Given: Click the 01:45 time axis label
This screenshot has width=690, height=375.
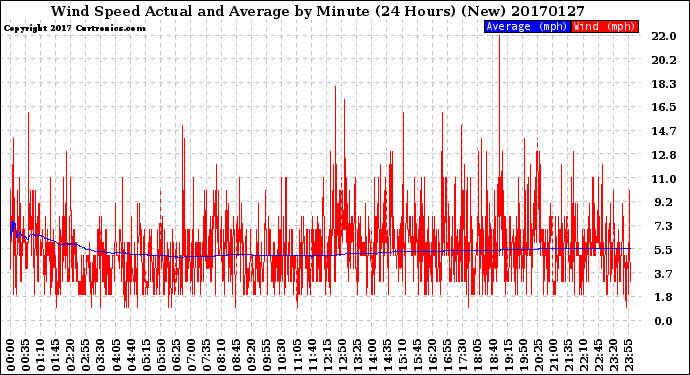Looking at the screenshot, I should coord(56,355).
